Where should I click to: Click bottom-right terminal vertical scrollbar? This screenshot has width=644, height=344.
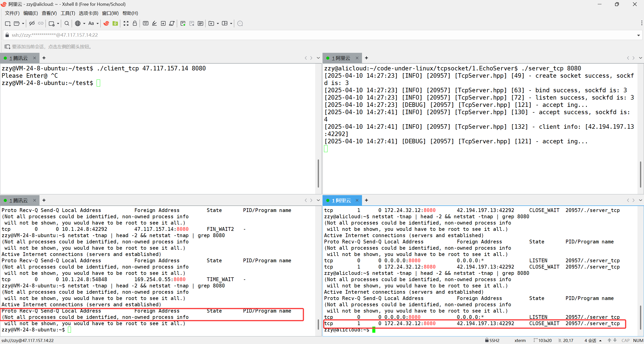pos(640,317)
